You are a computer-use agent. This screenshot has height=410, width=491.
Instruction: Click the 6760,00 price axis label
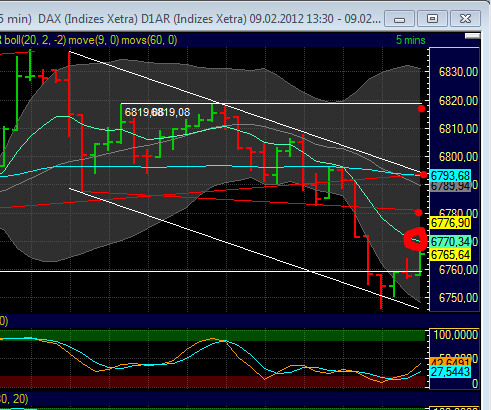458,269
